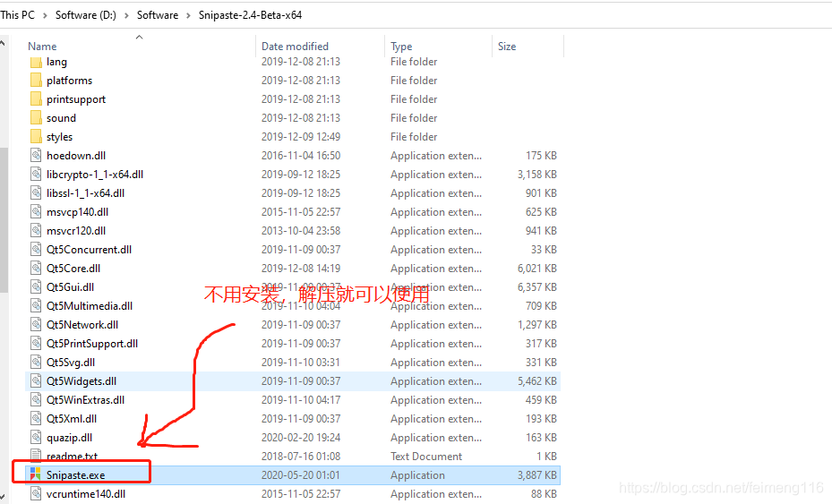Select Snipaste.exe file name
Viewport: 832px width, 504px height.
pos(76,475)
